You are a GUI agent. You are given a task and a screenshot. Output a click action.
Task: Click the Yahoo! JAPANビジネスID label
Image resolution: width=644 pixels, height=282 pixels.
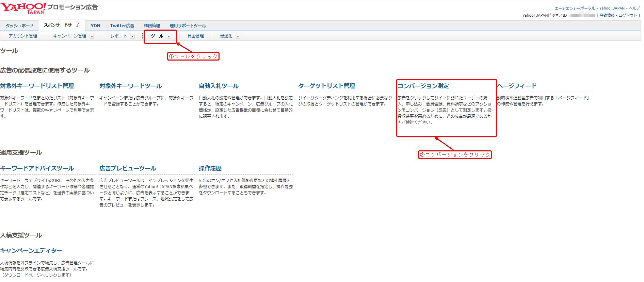click(545, 15)
